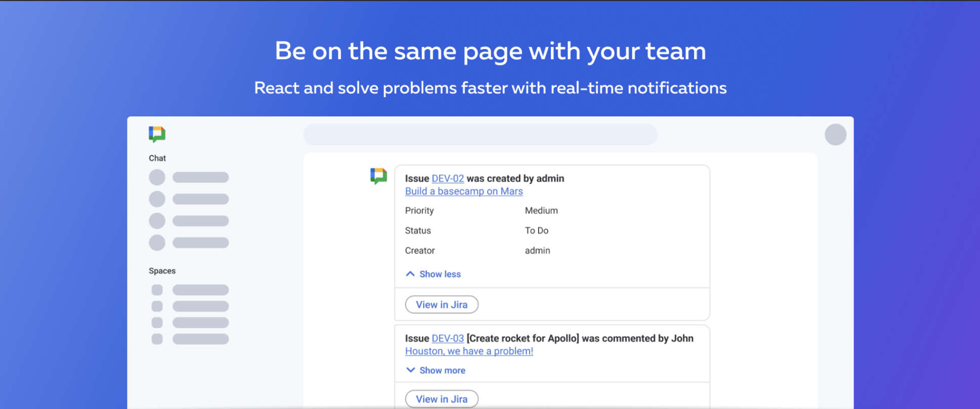Open Build a basecamp on Mars link
980x409 pixels.
pyautogui.click(x=464, y=191)
